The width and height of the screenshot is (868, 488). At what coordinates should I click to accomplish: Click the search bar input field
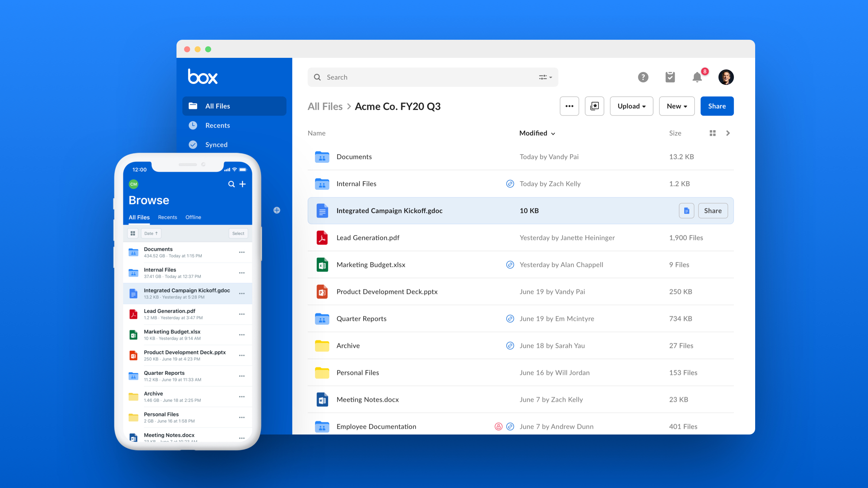click(x=431, y=76)
